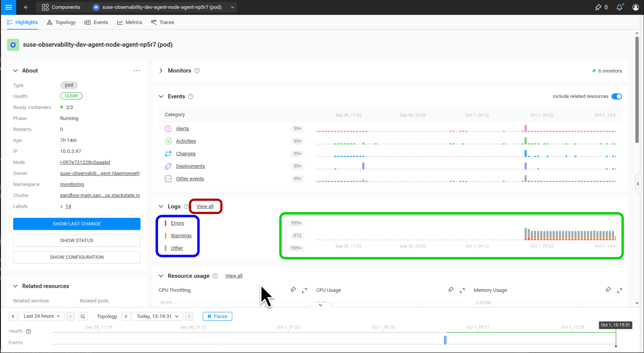Expand the Monitors section
Screen dimensions: 644x353
161,70
